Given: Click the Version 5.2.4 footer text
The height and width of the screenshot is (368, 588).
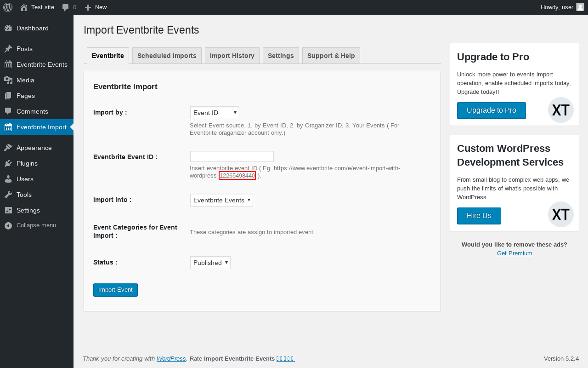Looking at the screenshot, I should [x=561, y=359].
